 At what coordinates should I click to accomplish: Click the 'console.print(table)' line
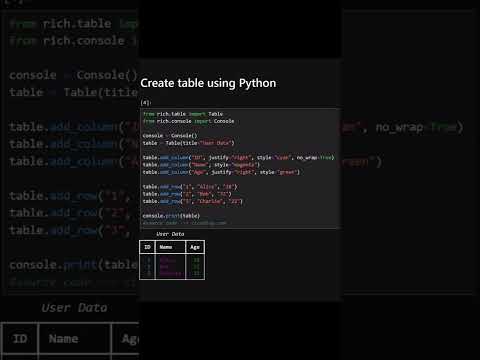171,216
